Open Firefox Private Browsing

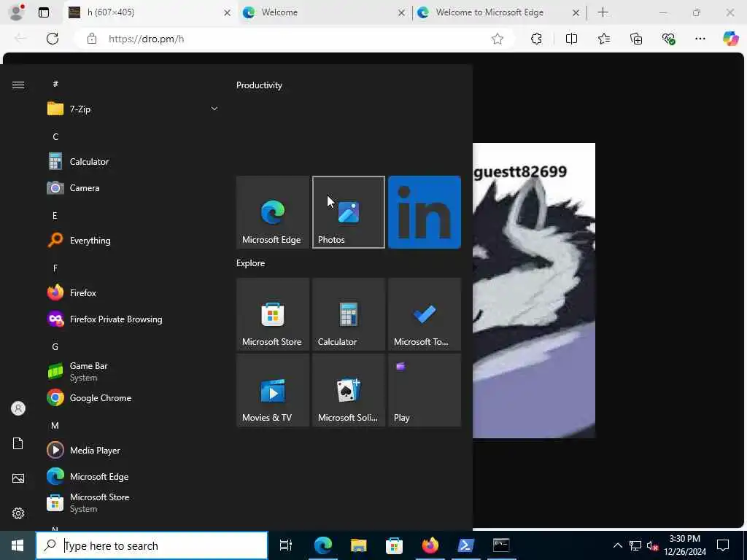coord(133,319)
